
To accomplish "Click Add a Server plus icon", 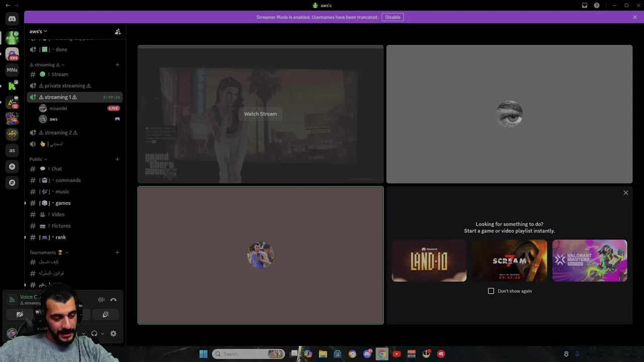I will point(12,166).
